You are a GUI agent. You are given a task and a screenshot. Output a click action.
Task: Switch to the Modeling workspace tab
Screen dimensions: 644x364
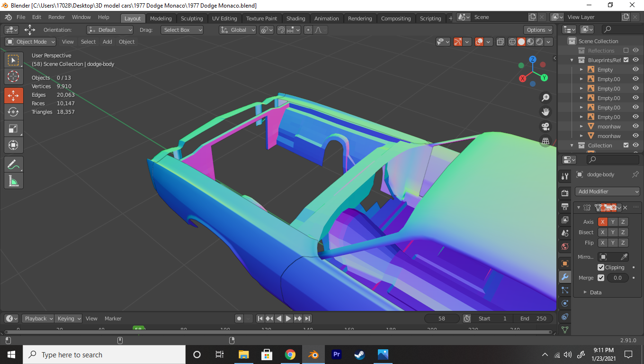(x=161, y=18)
